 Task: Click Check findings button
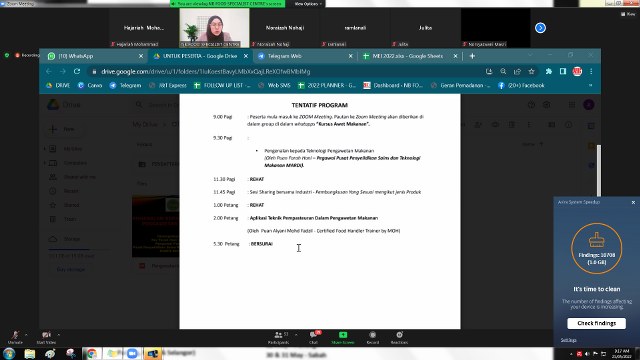[x=596, y=323]
